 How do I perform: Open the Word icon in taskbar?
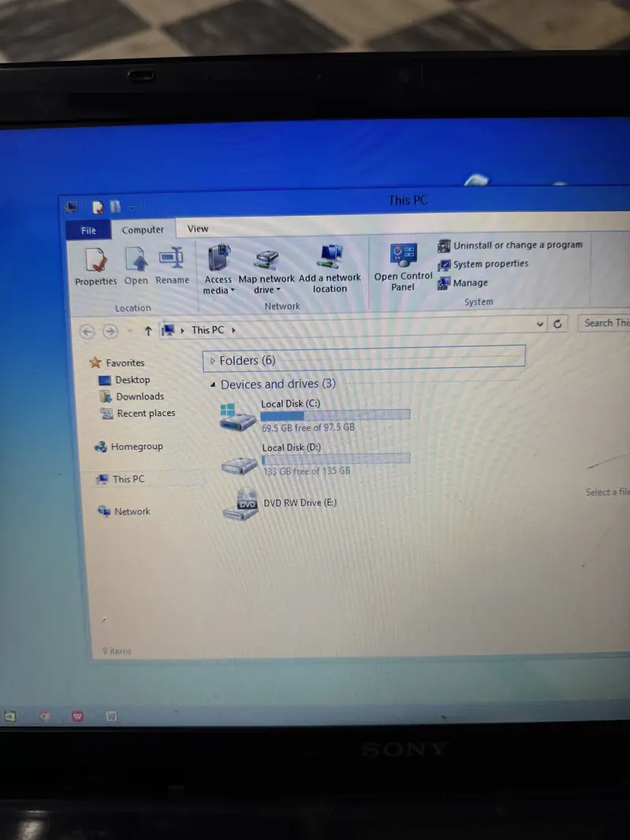click(111, 715)
